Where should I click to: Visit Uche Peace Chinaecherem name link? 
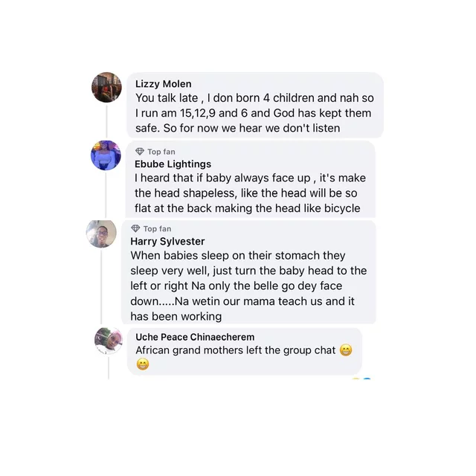pyautogui.click(x=195, y=337)
